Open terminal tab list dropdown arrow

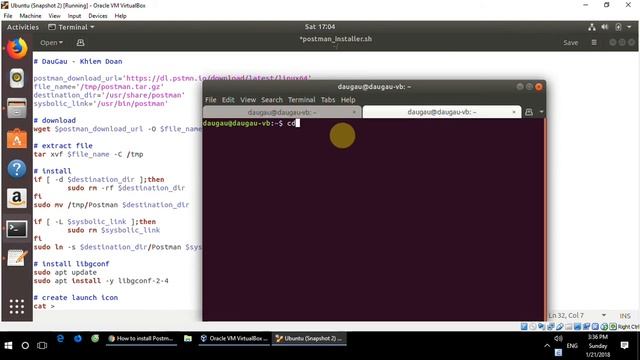541,112
